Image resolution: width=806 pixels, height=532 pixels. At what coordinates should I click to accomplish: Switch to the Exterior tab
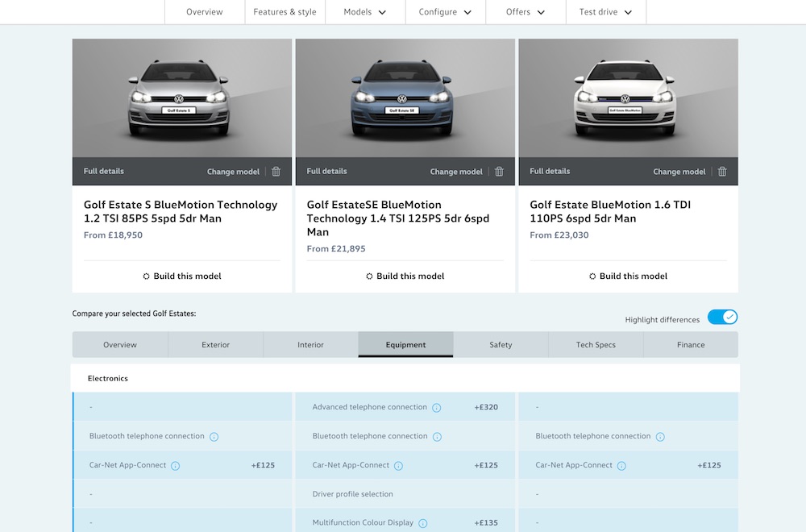click(215, 344)
